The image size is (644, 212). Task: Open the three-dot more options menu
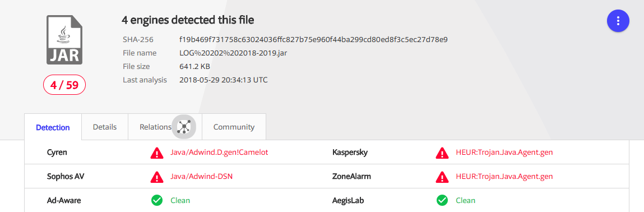(x=618, y=21)
